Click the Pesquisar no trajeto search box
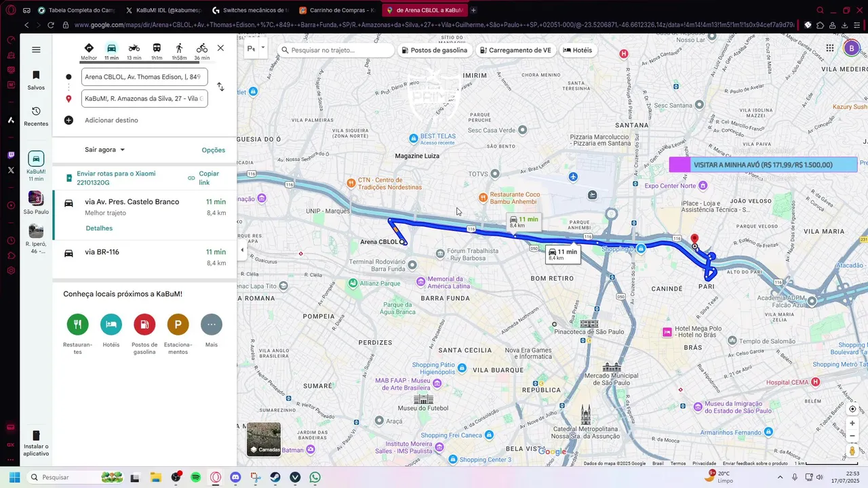This screenshot has height=488, width=868. coord(336,50)
